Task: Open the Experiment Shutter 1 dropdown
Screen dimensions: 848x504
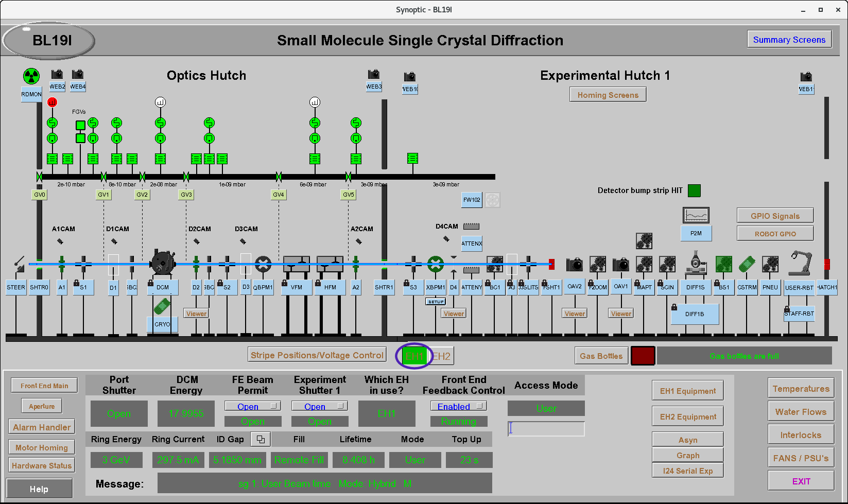Action: (320, 406)
